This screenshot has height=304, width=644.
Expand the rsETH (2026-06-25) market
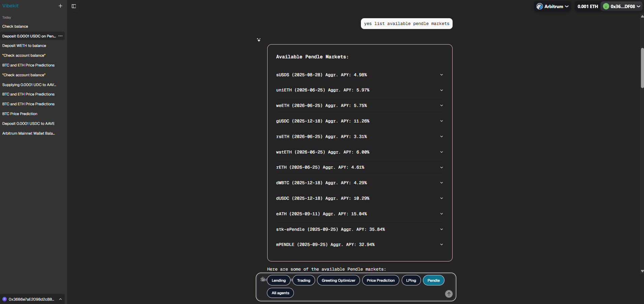point(360,137)
